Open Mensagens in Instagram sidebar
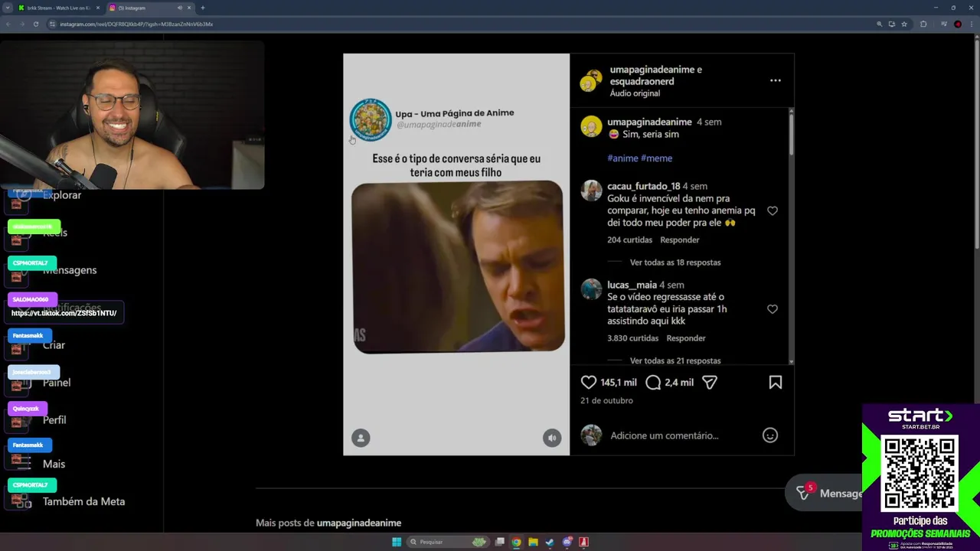The width and height of the screenshot is (980, 551). pos(70,270)
